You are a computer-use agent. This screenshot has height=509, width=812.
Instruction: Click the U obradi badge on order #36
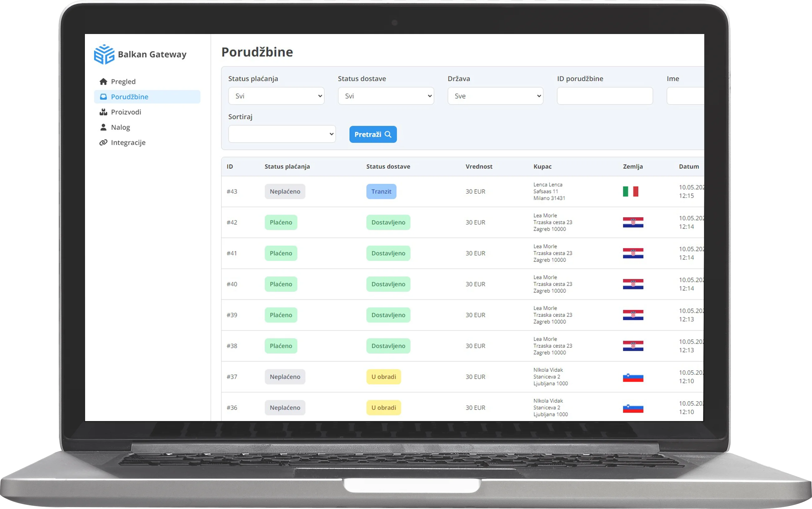point(384,408)
